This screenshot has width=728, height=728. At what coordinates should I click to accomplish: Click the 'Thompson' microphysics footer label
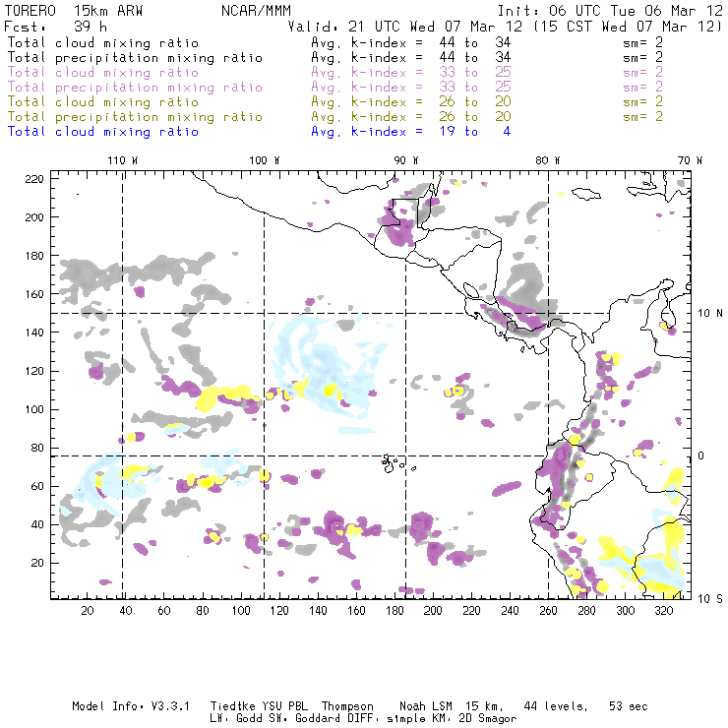click(347, 706)
